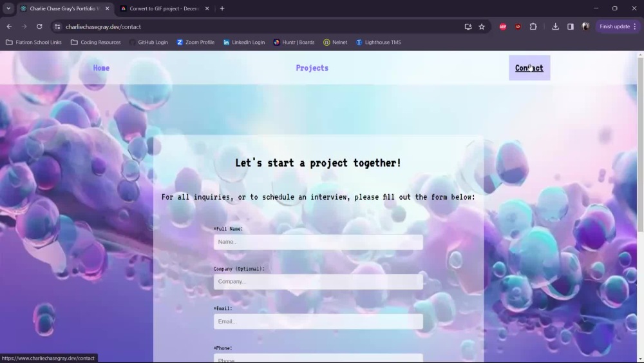Reload the current page

click(x=39, y=26)
